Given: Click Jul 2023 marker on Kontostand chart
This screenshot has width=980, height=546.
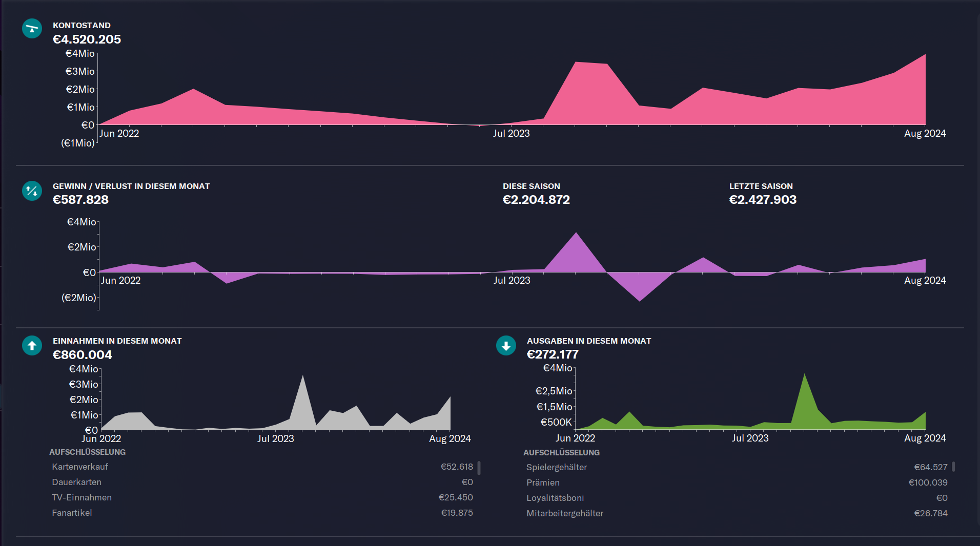Looking at the screenshot, I should click(511, 134).
